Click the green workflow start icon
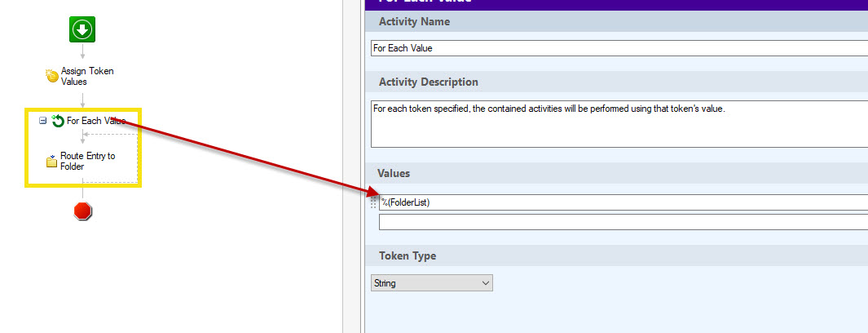This screenshot has height=333, width=868. 82,31
